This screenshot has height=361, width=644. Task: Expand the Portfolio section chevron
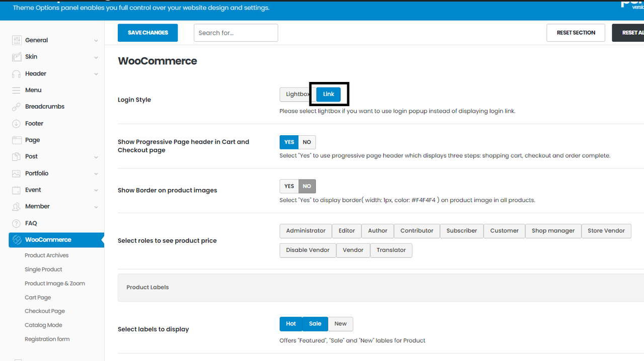coord(96,173)
